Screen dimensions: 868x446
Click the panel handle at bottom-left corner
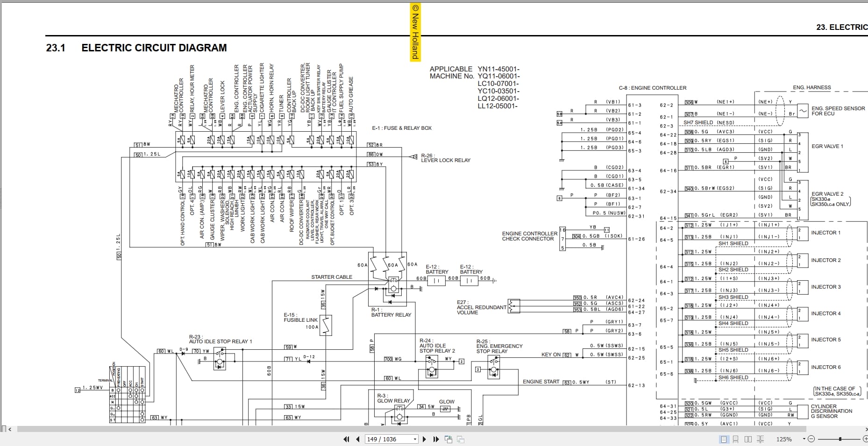pos(4,429)
